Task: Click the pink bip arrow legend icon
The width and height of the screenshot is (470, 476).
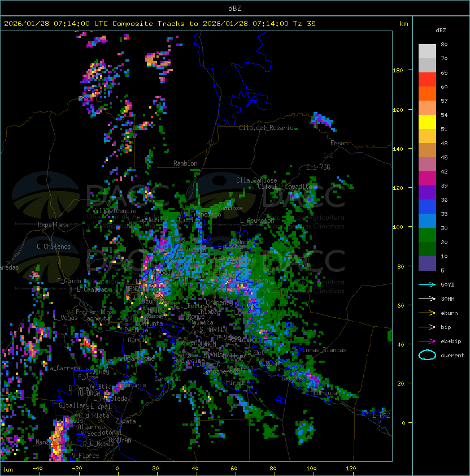Action: click(x=427, y=327)
